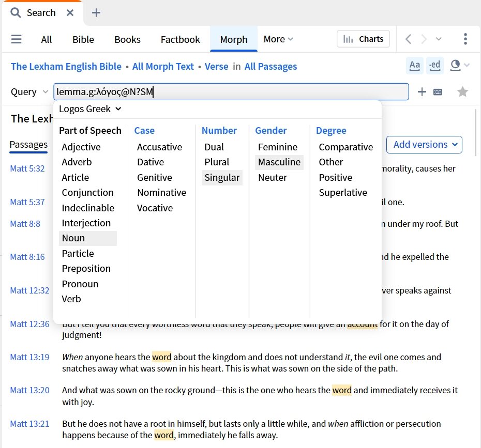Switch to the Factbook search tab
The width and height of the screenshot is (481, 448).
click(180, 39)
